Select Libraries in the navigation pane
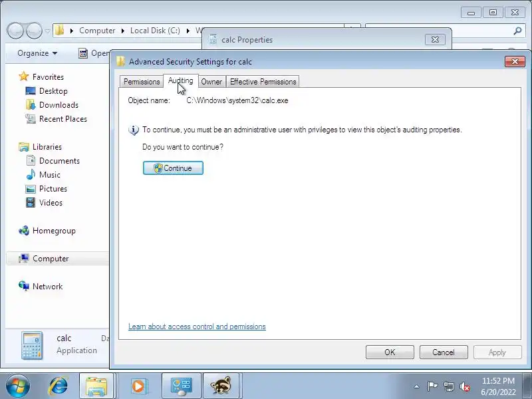Viewport: 532px width, 399px height. (47, 147)
